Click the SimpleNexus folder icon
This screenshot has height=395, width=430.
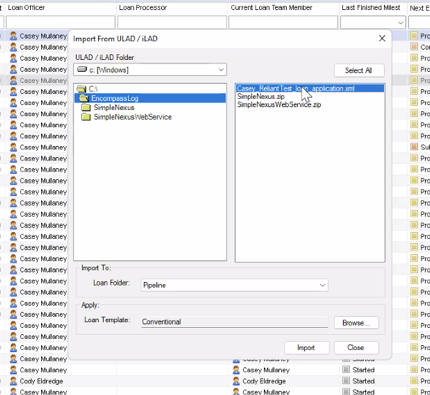click(x=86, y=108)
